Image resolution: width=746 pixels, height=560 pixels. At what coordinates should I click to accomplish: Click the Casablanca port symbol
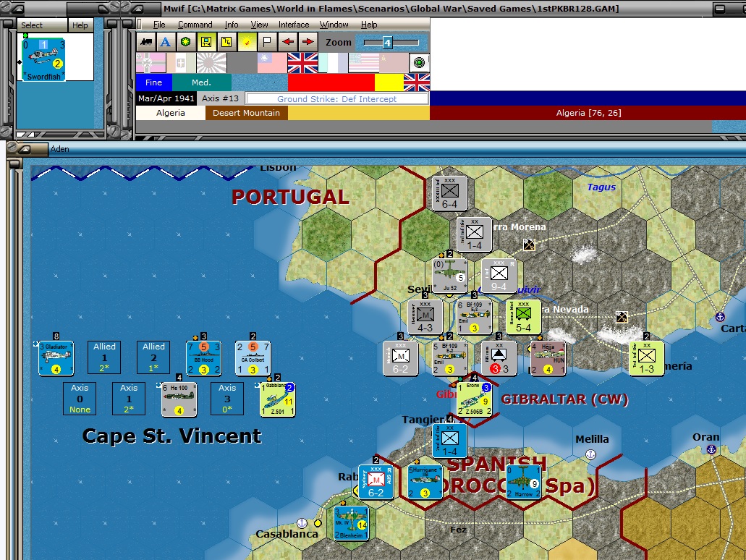302,523
